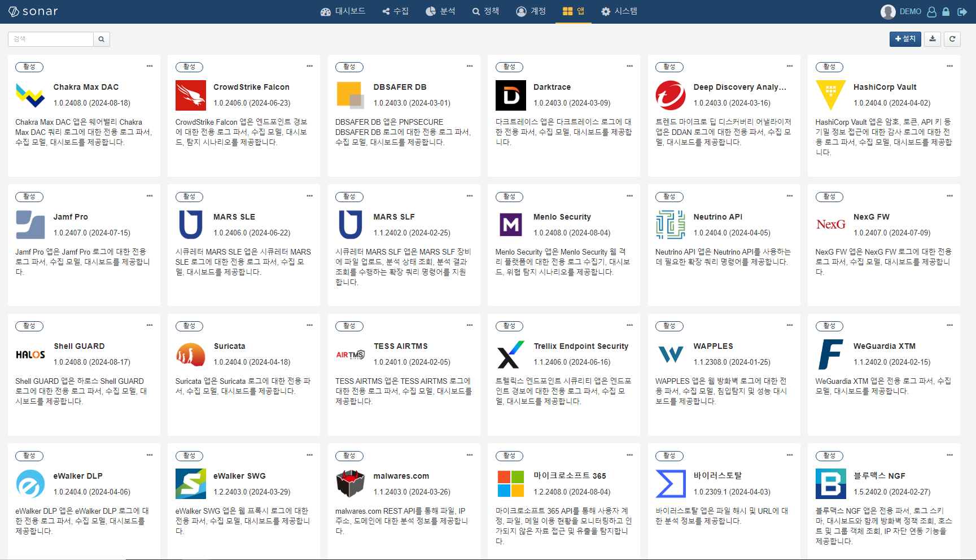This screenshot has height=560, width=976.
Task: Click the Suricata orange app icon
Action: [191, 355]
